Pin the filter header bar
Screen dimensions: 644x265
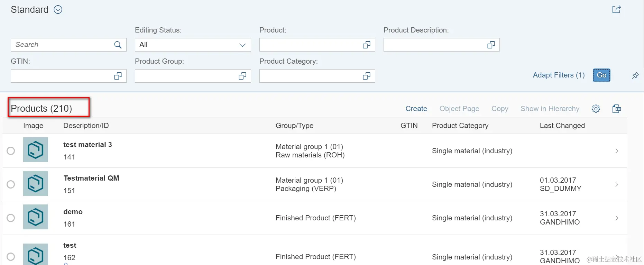(635, 75)
